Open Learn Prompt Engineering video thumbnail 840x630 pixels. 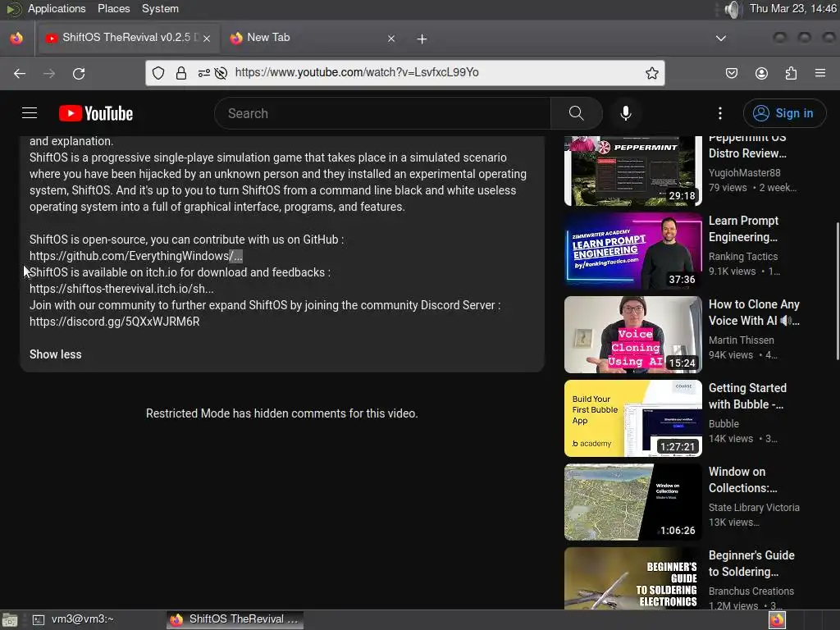coord(632,251)
